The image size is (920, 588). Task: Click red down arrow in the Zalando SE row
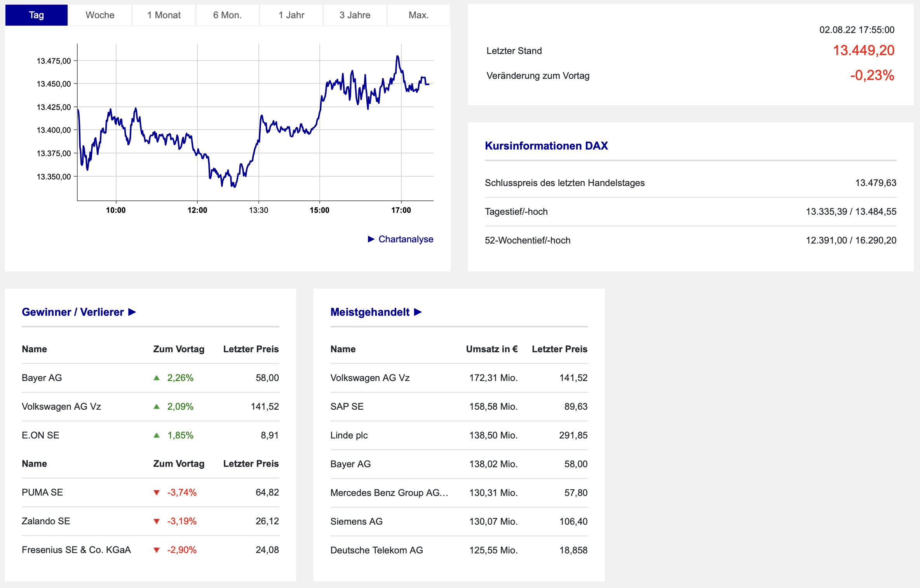pyautogui.click(x=157, y=521)
